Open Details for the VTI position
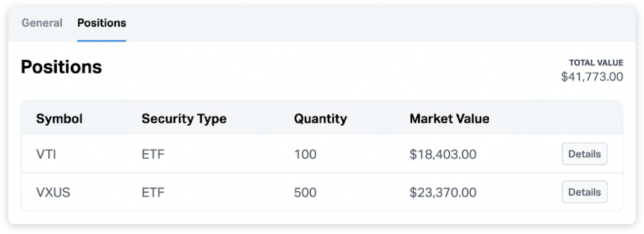644x234 pixels. (x=584, y=154)
